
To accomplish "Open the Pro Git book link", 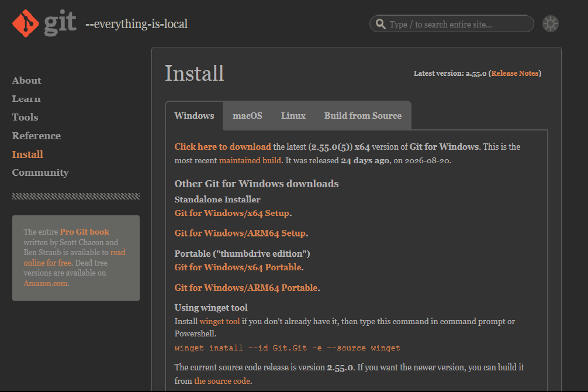I will tap(85, 232).
